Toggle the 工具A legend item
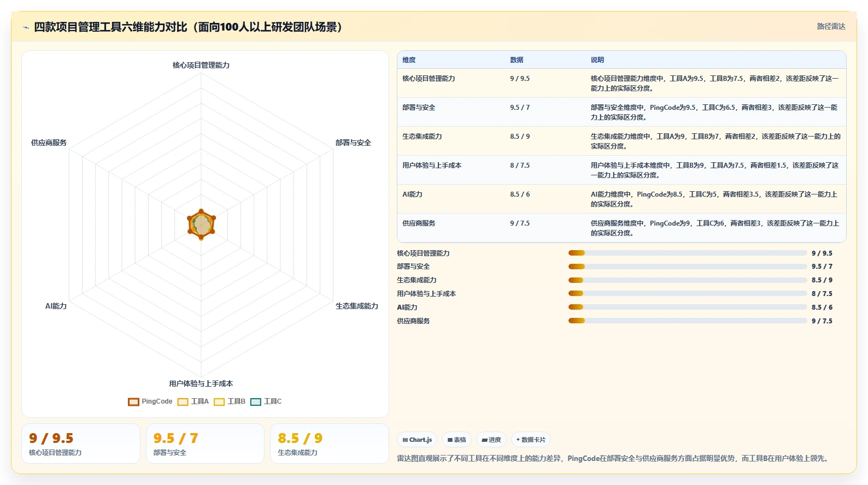 [x=193, y=401]
